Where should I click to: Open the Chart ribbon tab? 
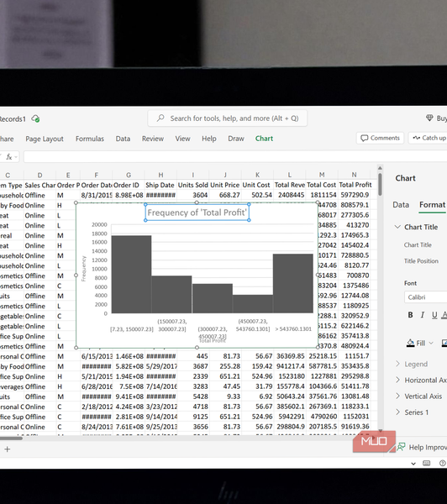264,139
